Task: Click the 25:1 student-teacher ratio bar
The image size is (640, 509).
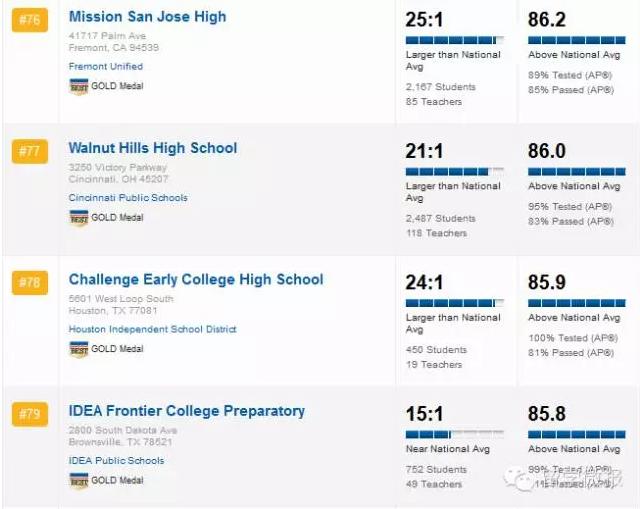Action: pos(455,39)
